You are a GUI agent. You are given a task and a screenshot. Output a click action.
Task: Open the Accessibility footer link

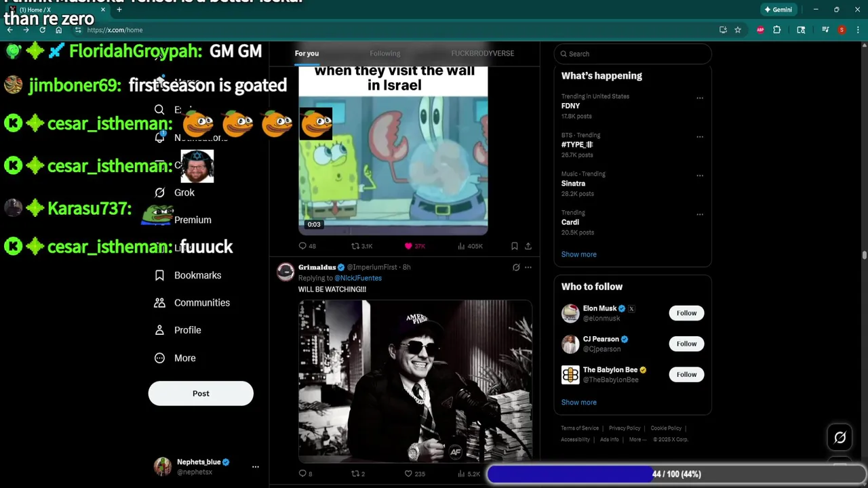coord(575,439)
